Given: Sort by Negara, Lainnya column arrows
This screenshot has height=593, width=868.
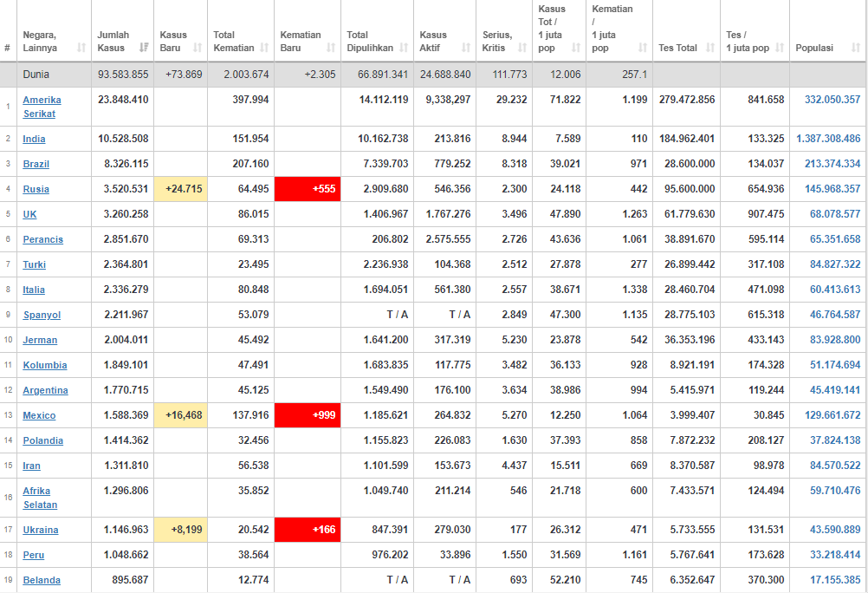Looking at the screenshot, I should coord(81,48).
